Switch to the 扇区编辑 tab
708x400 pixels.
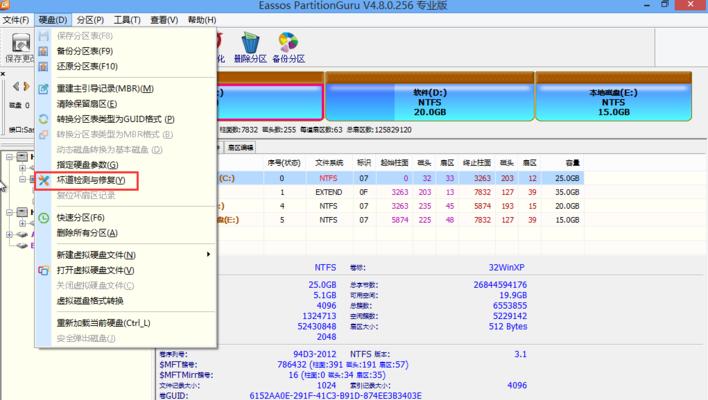point(240,148)
